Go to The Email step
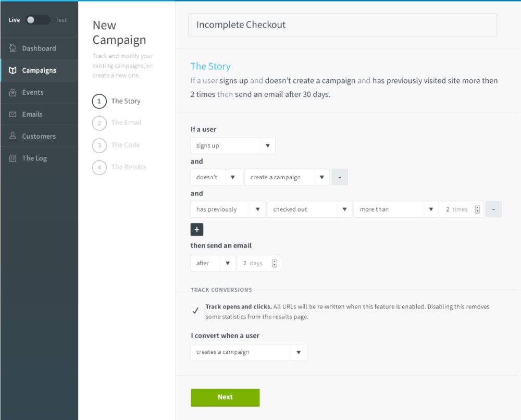Image resolution: width=521 pixels, height=420 pixels. pyautogui.click(x=126, y=123)
